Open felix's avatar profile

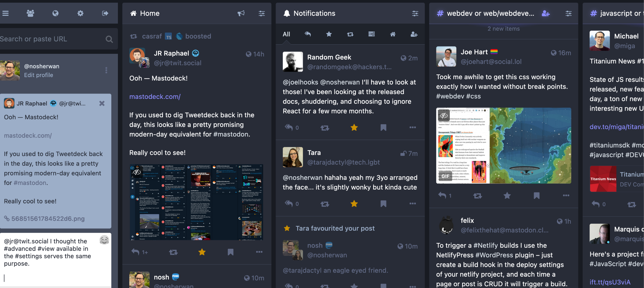(x=446, y=225)
